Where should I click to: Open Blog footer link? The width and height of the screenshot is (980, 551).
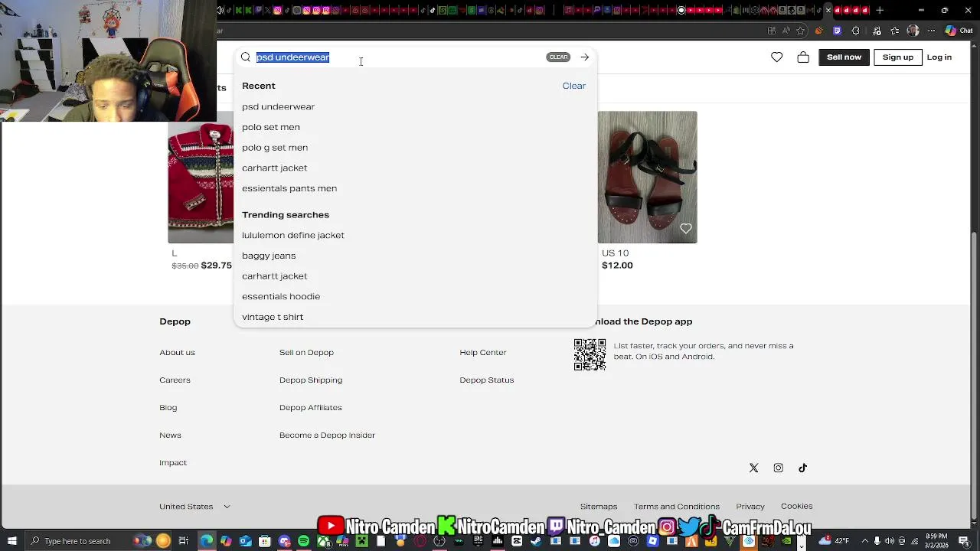(168, 408)
